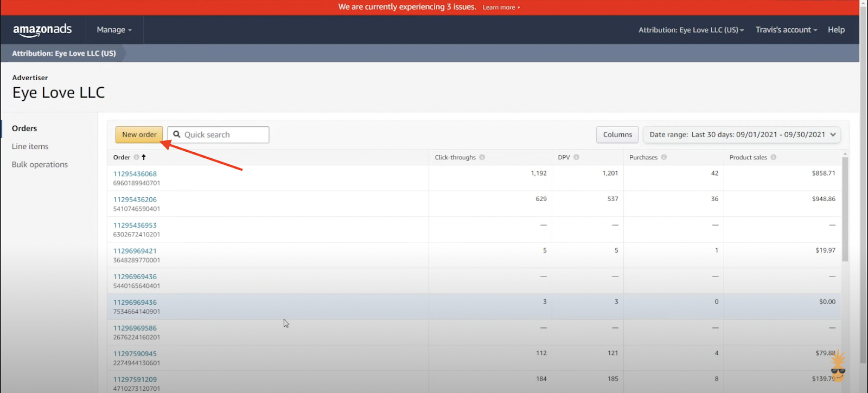Click into the Quick search field
This screenshot has width=868, height=393.
pyautogui.click(x=218, y=134)
